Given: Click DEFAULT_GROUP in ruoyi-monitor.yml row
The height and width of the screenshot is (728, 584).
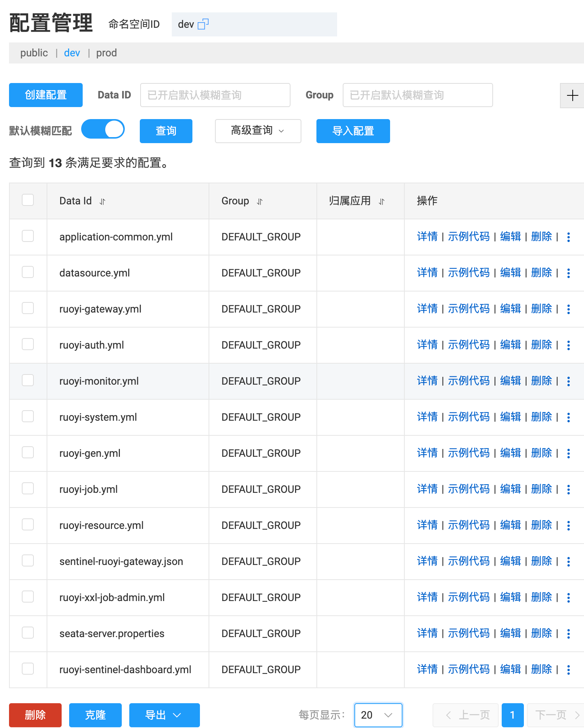Looking at the screenshot, I should click(x=261, y=381).
